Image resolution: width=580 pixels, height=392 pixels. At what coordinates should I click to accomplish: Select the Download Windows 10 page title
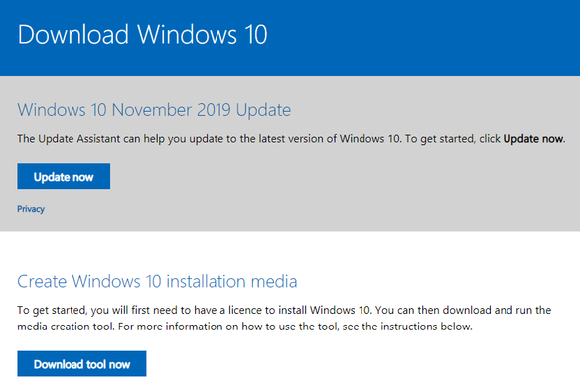142,35
